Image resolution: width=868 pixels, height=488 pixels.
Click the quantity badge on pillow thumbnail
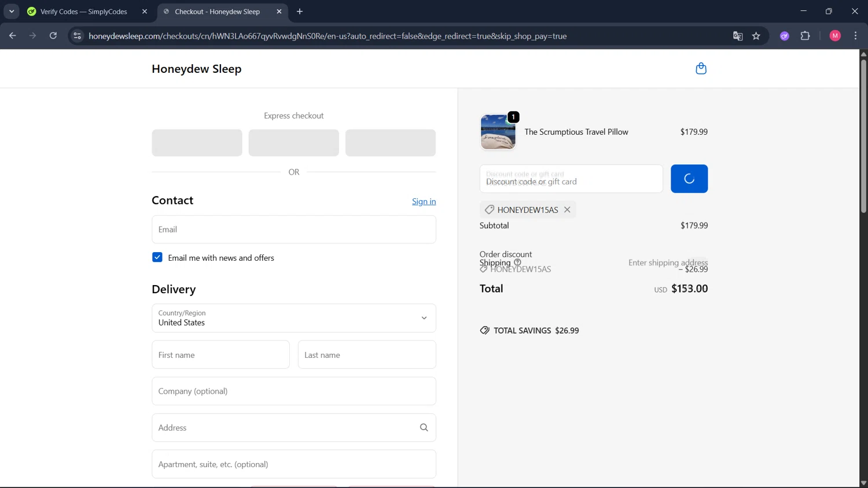pyautogui.click(x=513, y=117)
